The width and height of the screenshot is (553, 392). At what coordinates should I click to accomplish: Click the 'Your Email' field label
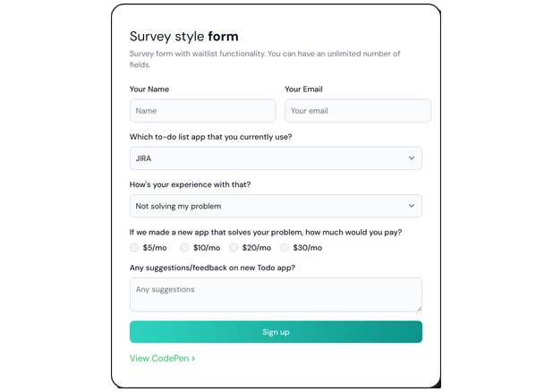click(x=303, y=89)
